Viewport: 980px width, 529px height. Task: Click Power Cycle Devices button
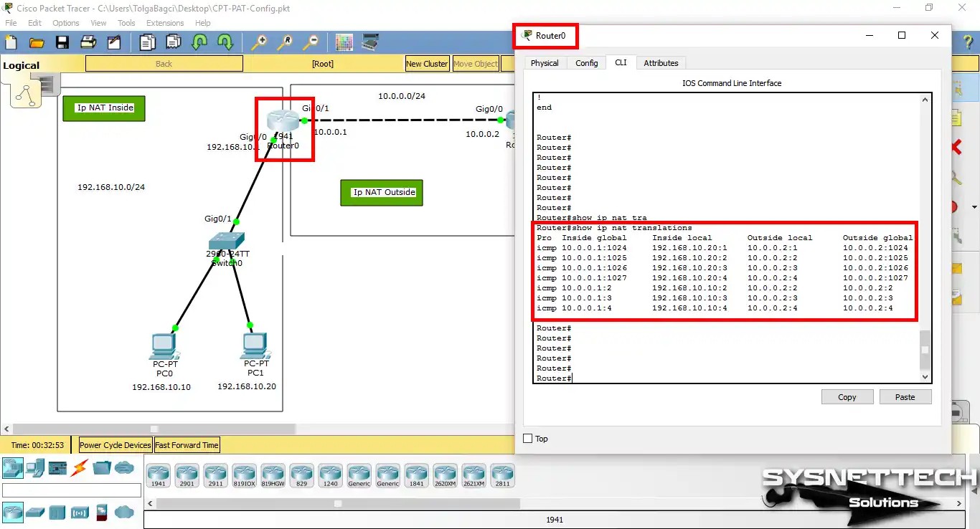click(114, 445)
